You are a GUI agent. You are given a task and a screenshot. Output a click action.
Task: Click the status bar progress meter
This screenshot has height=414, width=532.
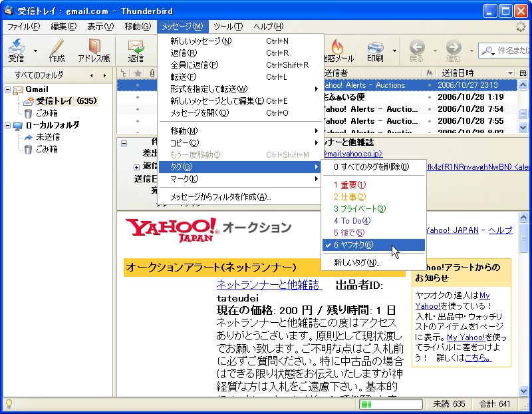point(391,404)
